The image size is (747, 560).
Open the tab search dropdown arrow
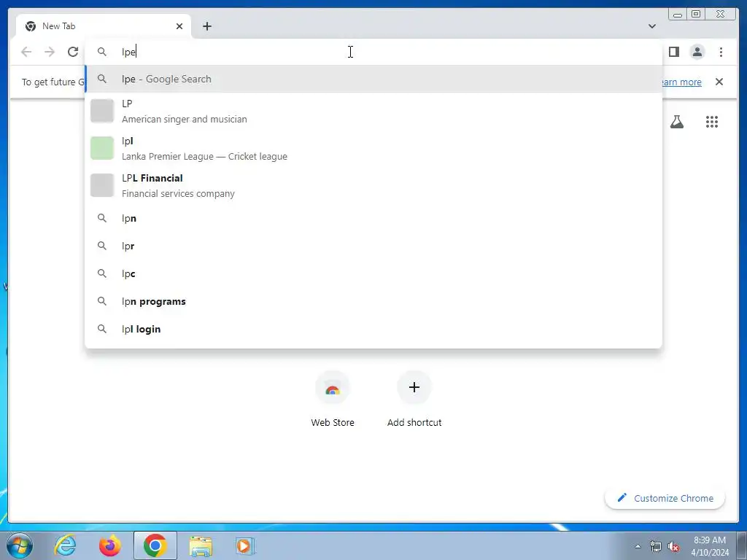click(x=651, y=26)
